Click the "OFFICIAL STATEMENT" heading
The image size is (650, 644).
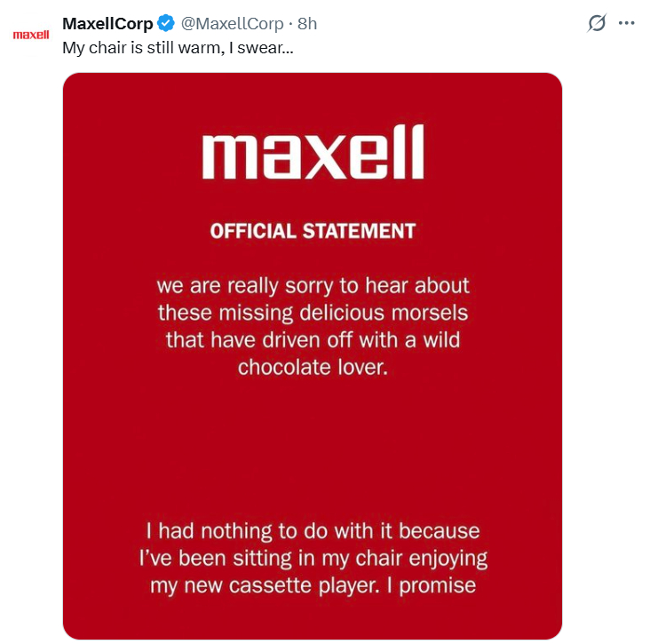(313, 232)
